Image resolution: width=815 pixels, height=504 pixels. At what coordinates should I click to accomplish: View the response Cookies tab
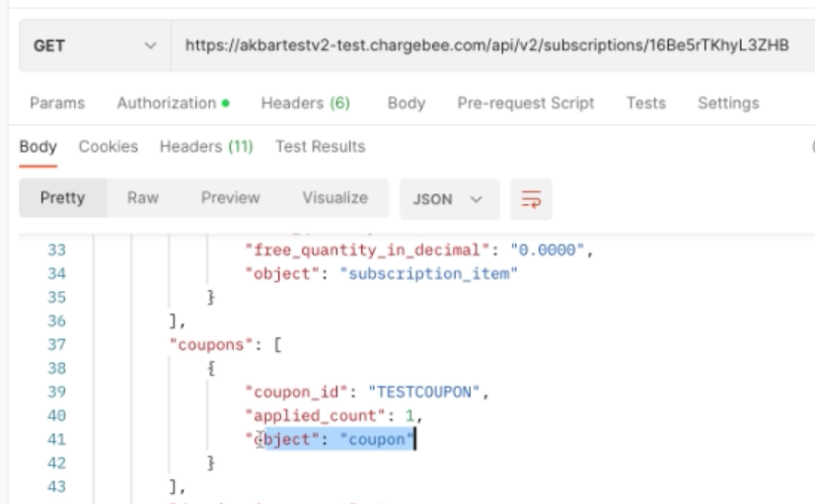(x=106, y=147)
